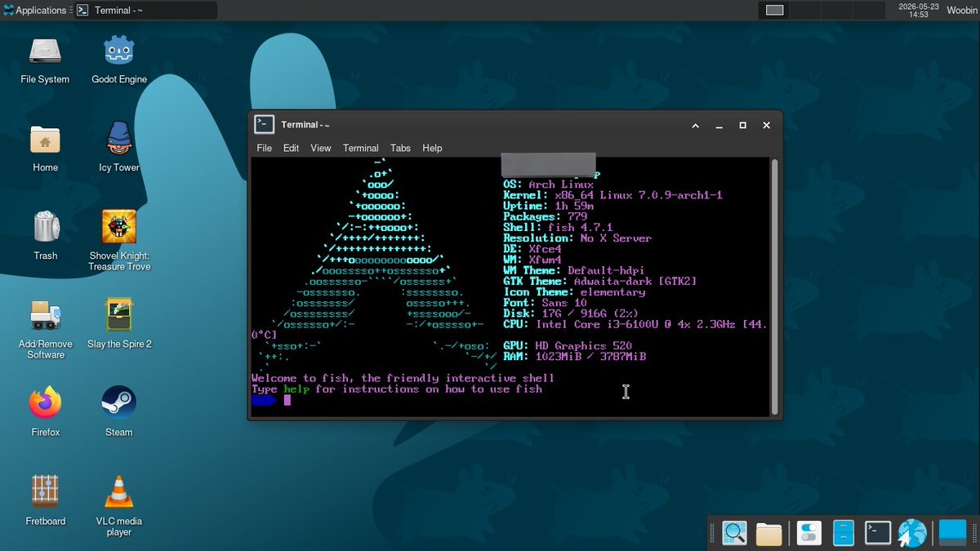The width and height of the screenshot is (980, 551).
Task: Launch the Icy Tower game icon
Action: pyautogui.click(x=119, y=140)
